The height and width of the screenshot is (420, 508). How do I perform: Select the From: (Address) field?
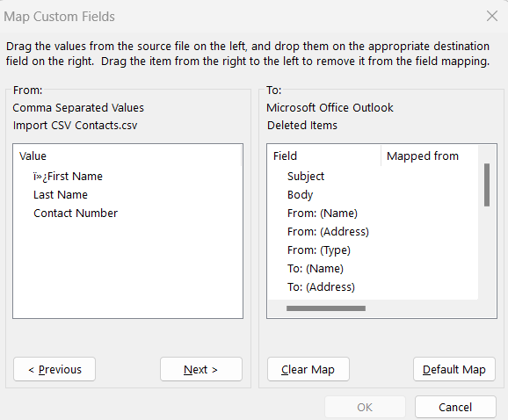(328, 232)
